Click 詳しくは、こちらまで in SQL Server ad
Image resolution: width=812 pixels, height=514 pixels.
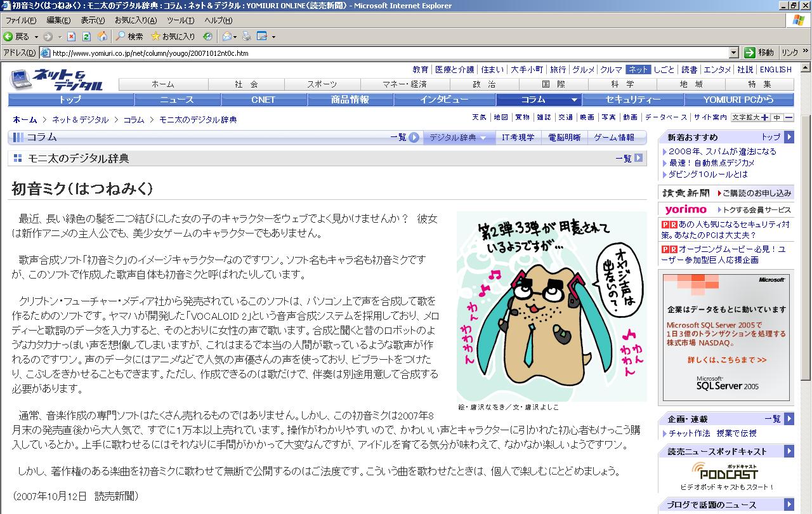[727, 360]
